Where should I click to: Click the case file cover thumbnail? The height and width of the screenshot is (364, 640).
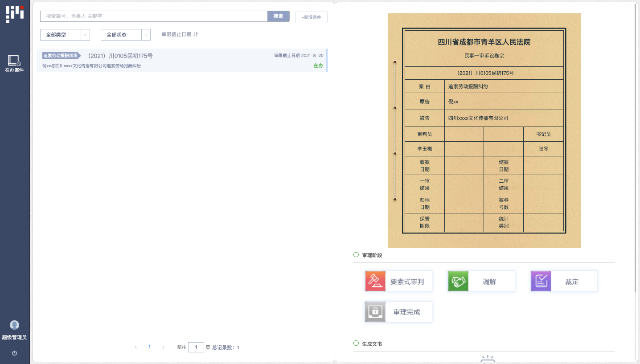click(x=484, y=131)
